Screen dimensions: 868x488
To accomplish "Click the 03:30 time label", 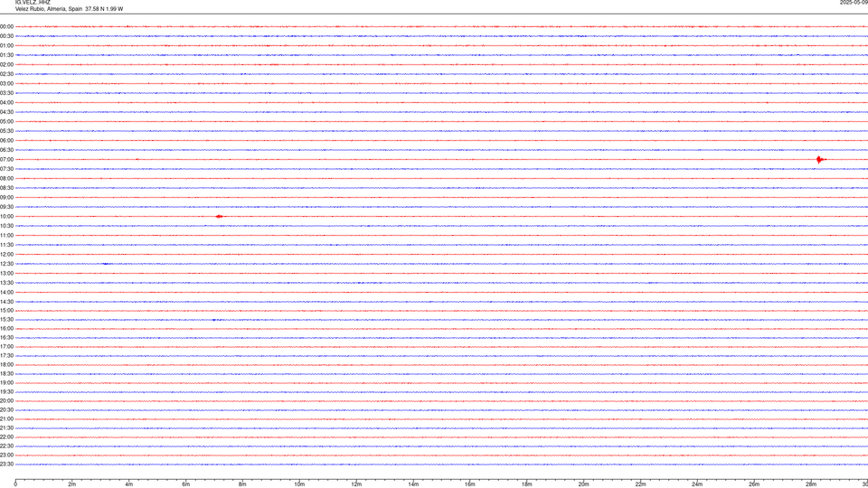I will (6, 93).
